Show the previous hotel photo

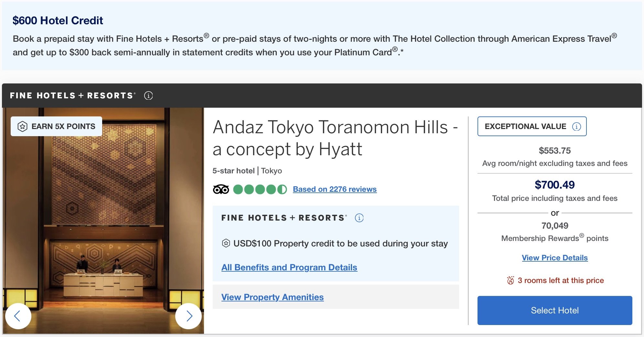tap(18, 316)
